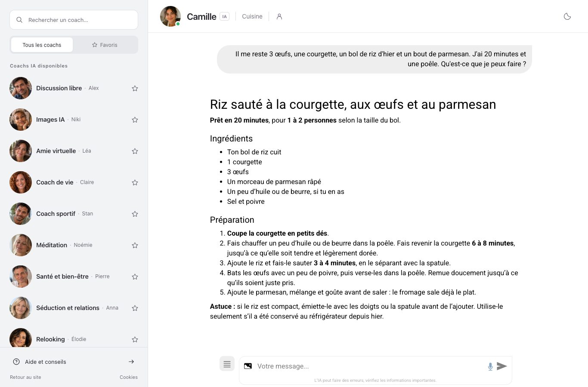Switch to the Favoris tab
This screenshot has height=387, width=588.
[x=105, y=45]
